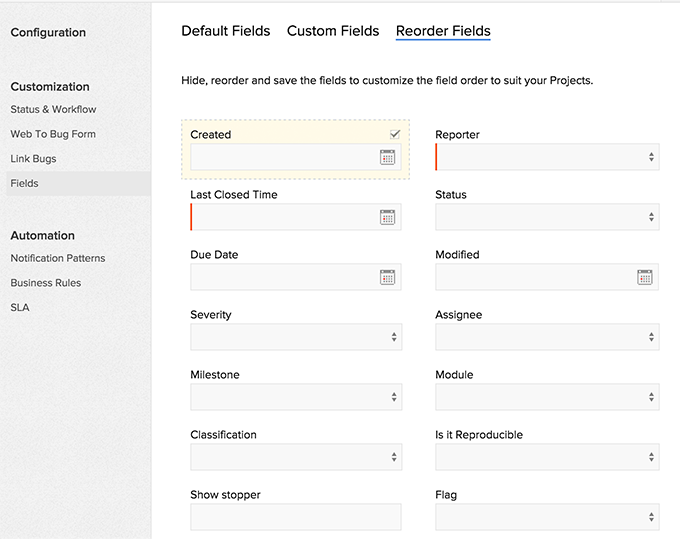Open the Modified field calendar icon
680x539 pixels.
point(645,277)
